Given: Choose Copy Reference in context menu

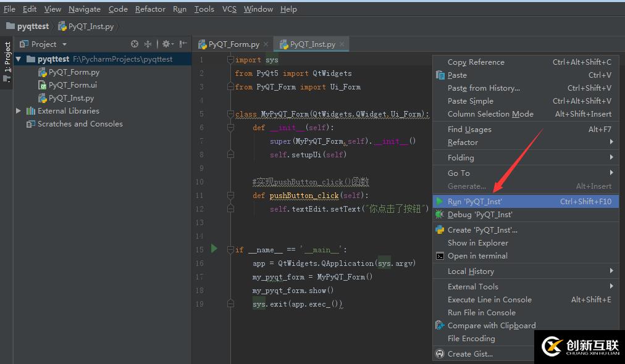Looking at the screenshot, I should pos(526,62).
